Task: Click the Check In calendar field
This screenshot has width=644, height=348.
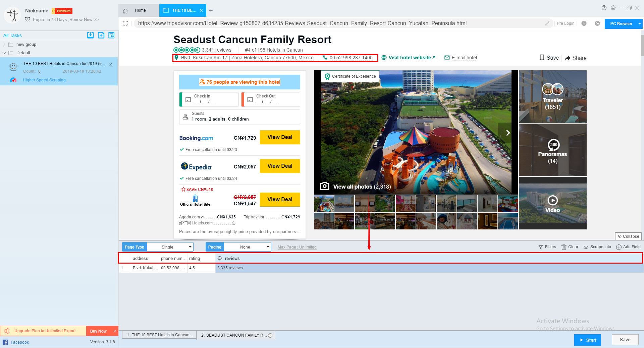Action: pos(209,99)
